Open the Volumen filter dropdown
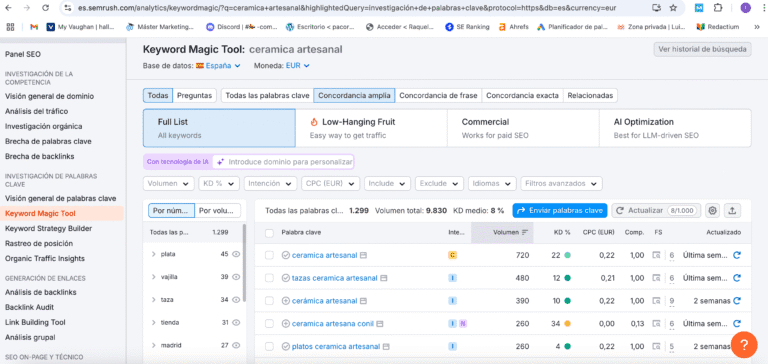This screenshot has width=768, height=364. pyautogui.click(x=168, y=184)
